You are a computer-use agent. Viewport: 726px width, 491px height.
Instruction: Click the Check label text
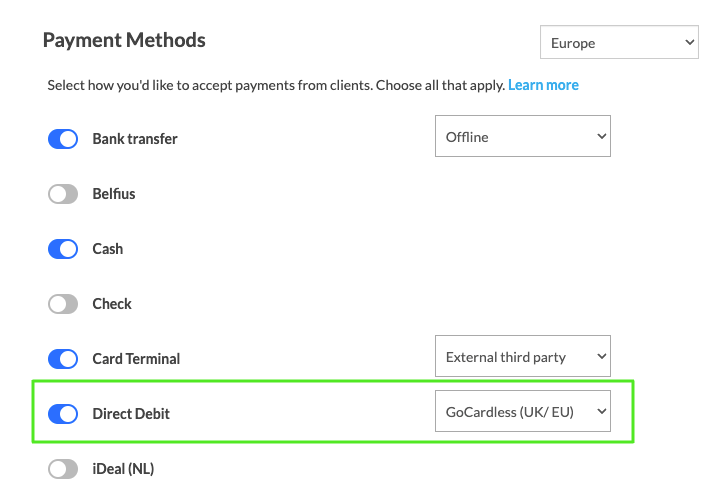coord(112,304)
